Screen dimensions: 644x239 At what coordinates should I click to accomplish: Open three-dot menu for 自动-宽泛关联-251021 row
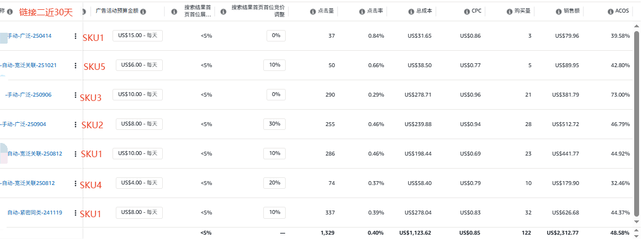(75, 65)
